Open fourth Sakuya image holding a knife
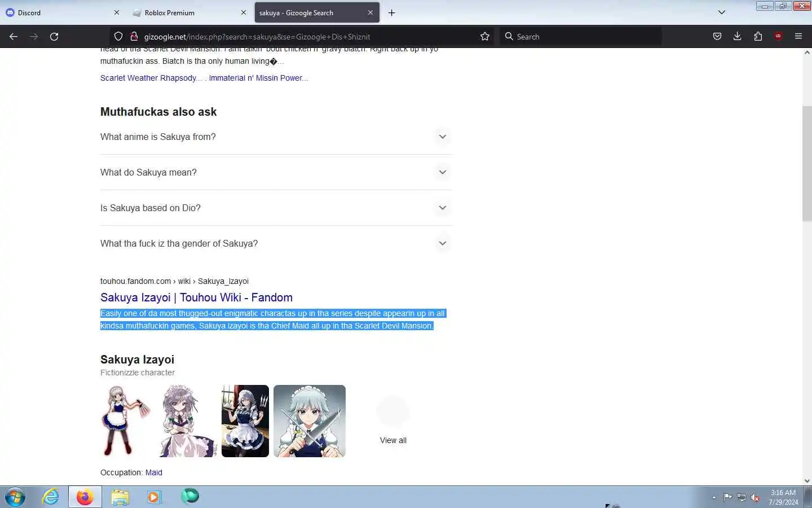Screen dimensions: 812x508 pyautogui.click(x=310, y=421)
